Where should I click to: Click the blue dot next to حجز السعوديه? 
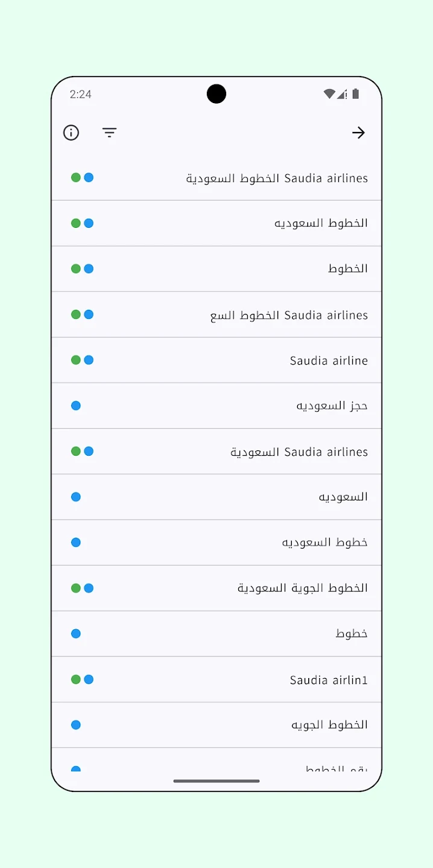tap(76, 406)
